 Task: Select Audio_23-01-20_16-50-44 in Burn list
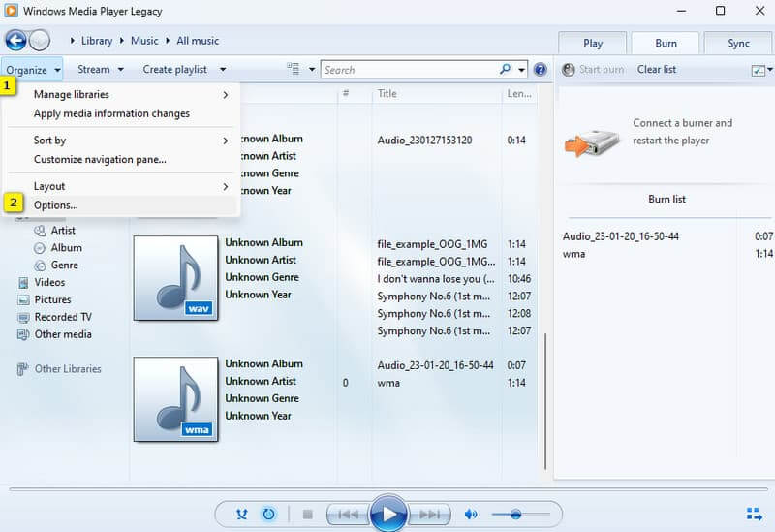620,236
